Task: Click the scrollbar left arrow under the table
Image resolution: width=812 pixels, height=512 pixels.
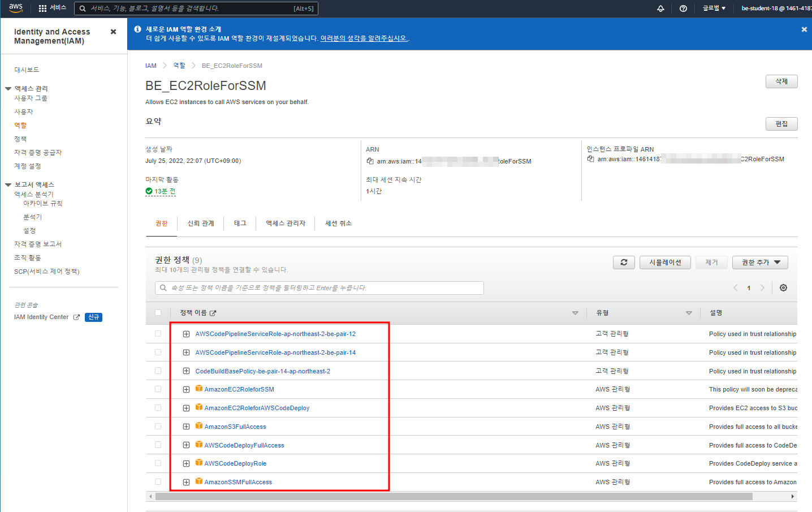Action: click(150, 496)
